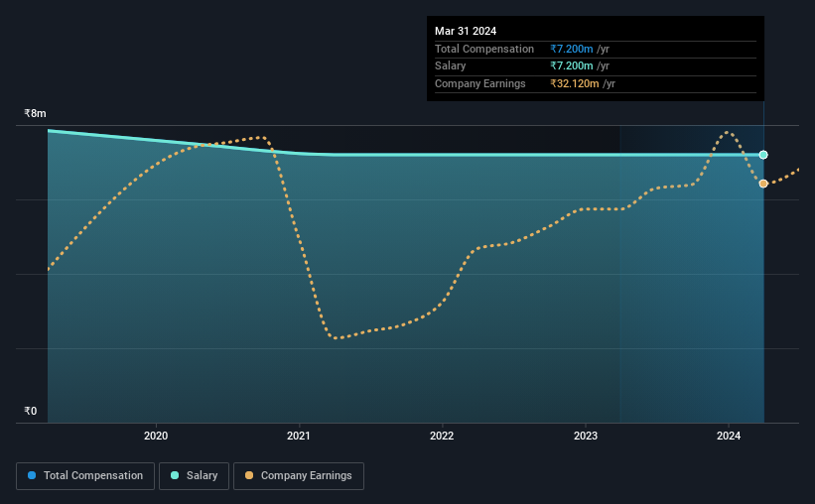Click the Total Compensation ₹7.200m value
This screenshot has width=815, height=504.
point(571,49)
